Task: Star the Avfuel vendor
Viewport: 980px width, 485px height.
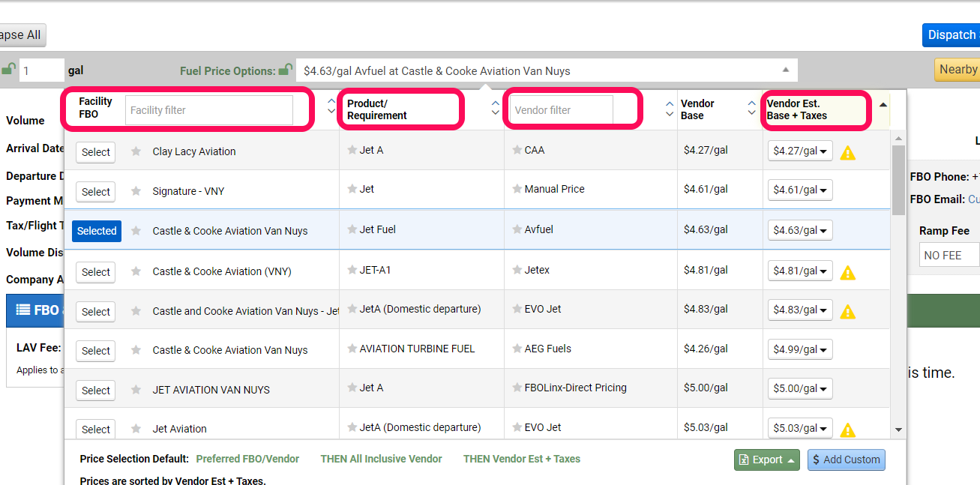Action: click(517, 229)
